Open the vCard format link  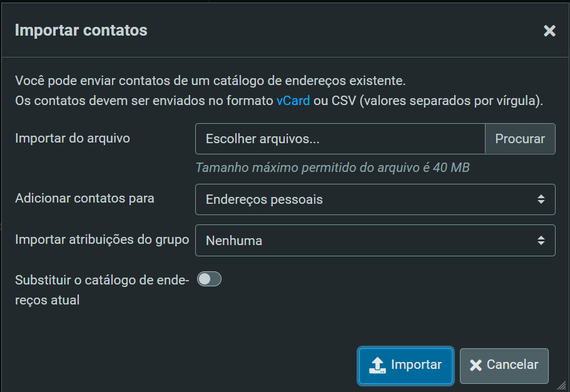point(293,101)
